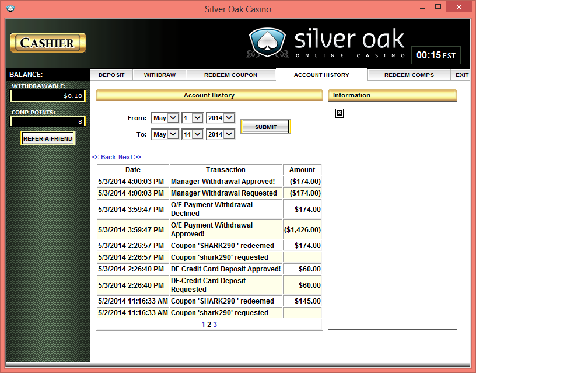Open the From year dropdown
Screen dimensions: 588x373
(220, 118)
